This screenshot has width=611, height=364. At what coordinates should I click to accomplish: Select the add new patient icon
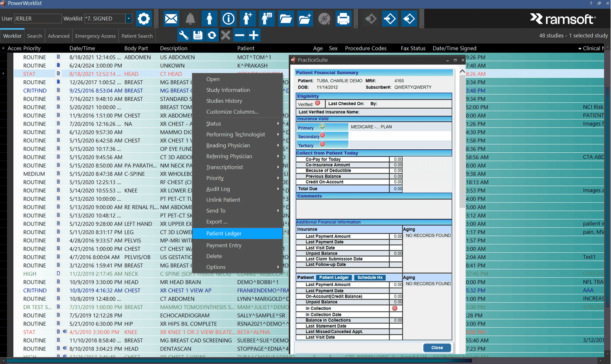click(248, 18)
